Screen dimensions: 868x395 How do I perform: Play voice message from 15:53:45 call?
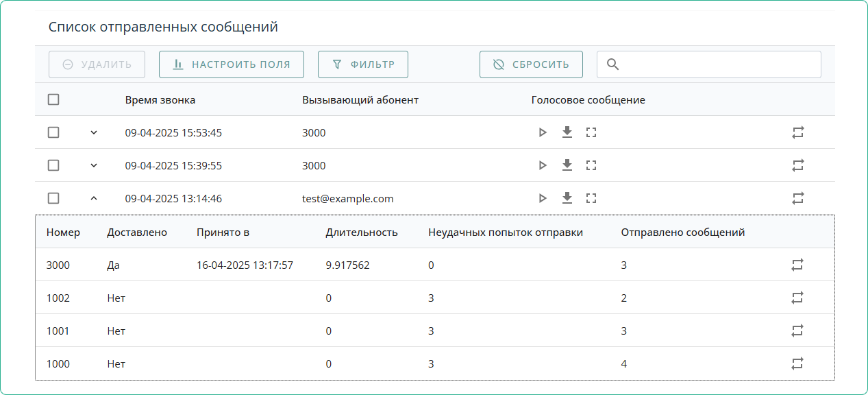click(543, 132)
